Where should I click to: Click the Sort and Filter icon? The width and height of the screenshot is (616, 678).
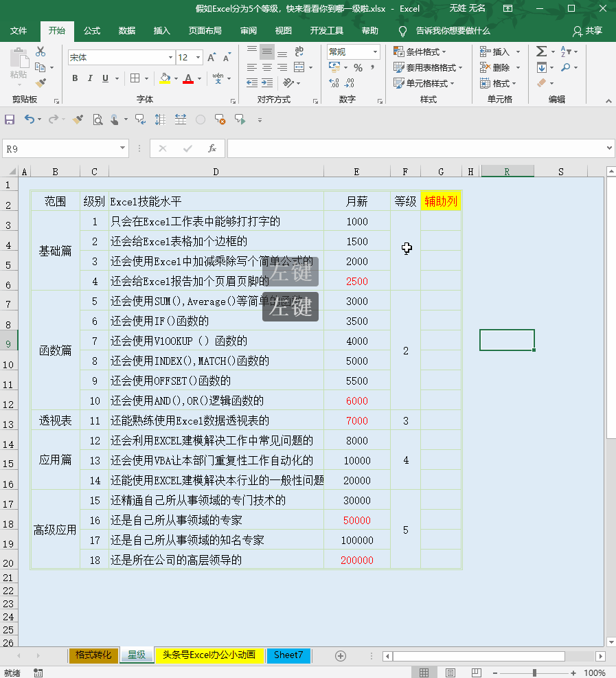click(x=565, y=52)
